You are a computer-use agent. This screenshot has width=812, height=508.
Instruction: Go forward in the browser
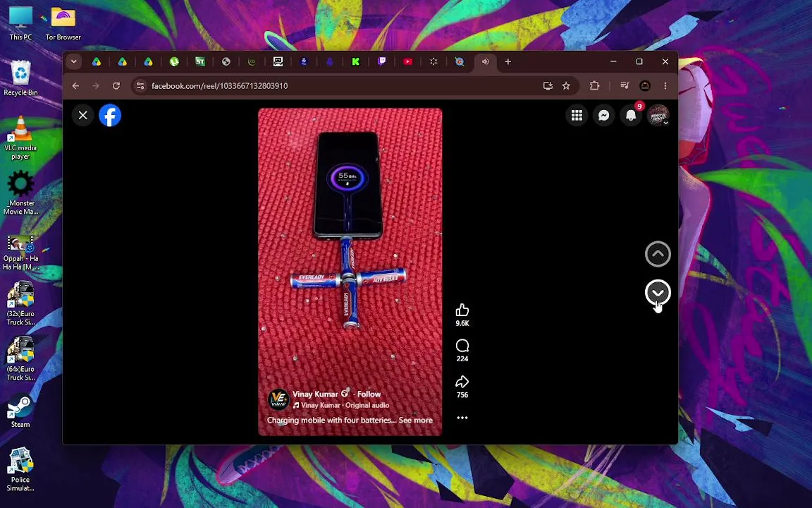coord(96,85)
